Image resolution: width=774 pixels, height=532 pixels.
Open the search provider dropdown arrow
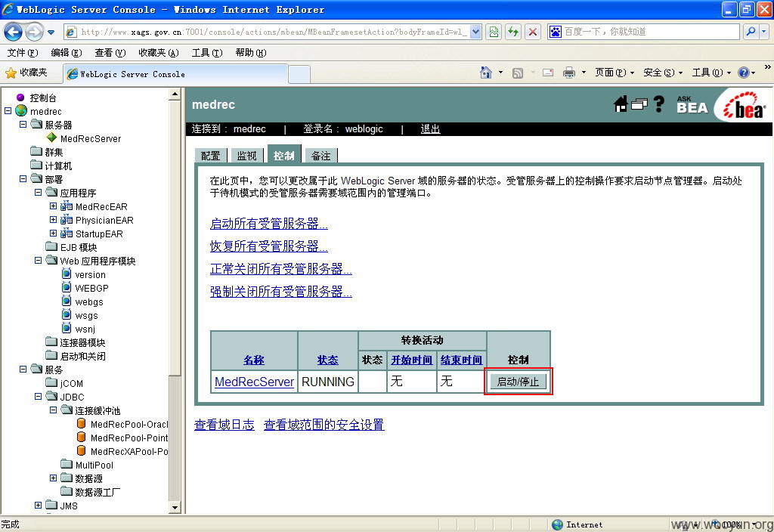764,32
